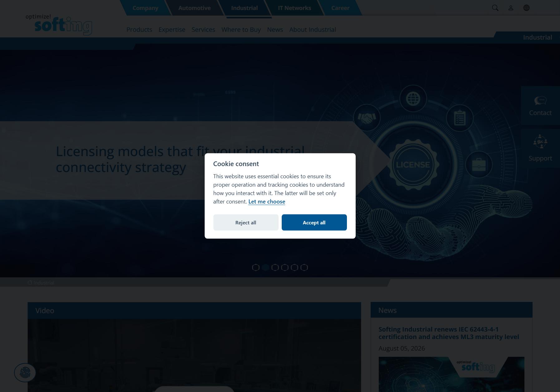Select the third carousel slide dot
The image size is (560, 392).
(275, 267)
